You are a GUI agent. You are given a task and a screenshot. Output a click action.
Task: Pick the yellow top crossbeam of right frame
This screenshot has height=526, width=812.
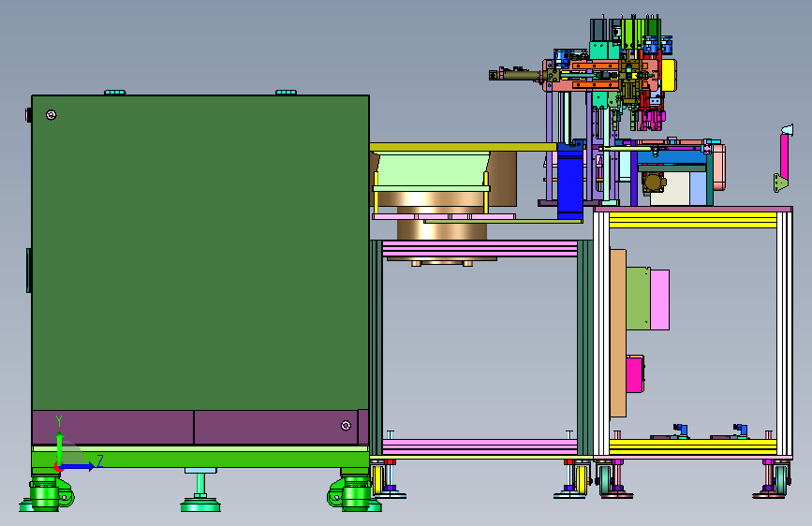pyautogui.click(x=693, y=220)
